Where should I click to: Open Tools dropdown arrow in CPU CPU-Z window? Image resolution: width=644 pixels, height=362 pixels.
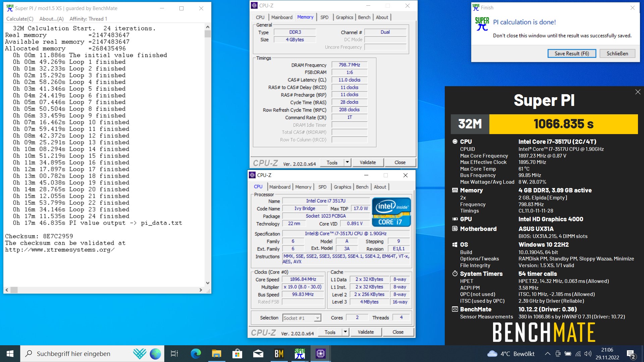coord(345,332)
